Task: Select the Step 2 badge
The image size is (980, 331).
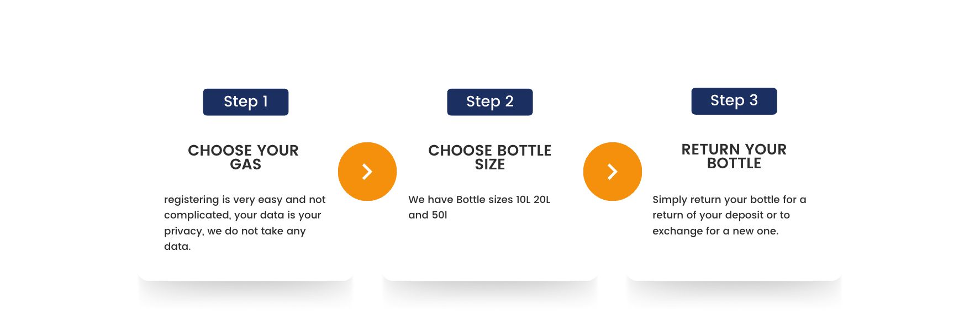Action: [x=489, y=102]
